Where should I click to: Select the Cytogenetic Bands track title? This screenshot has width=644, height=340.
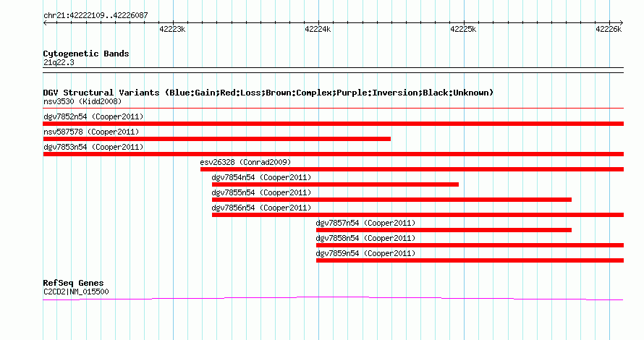pos(86,54)
